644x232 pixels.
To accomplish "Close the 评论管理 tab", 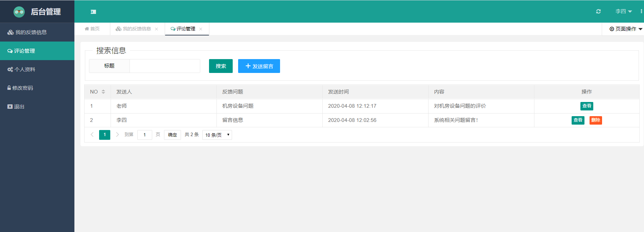I will coord(201,29).
